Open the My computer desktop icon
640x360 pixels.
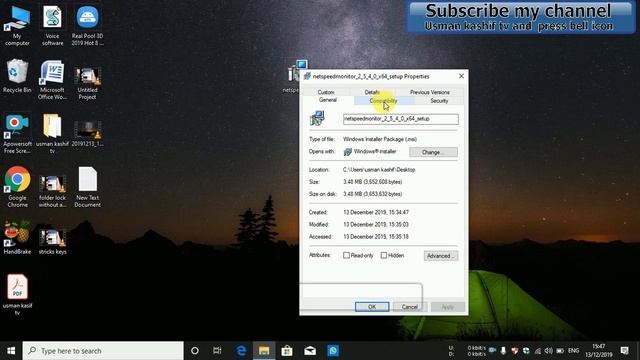[x=17, y=25]
